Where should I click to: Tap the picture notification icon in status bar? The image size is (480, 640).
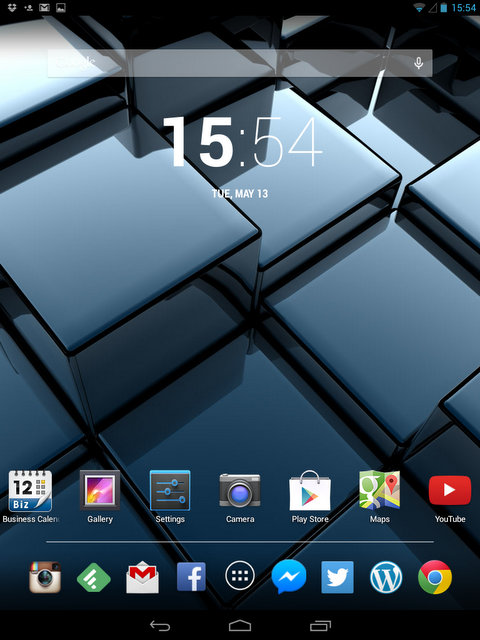pyautogui.click(x=61, y=8)
